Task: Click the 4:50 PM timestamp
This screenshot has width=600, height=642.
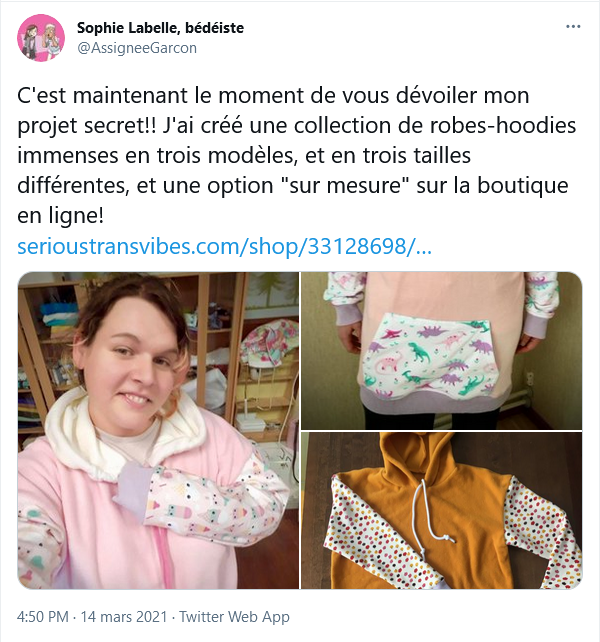Action: pyautogui.click(x=43, y=617)
